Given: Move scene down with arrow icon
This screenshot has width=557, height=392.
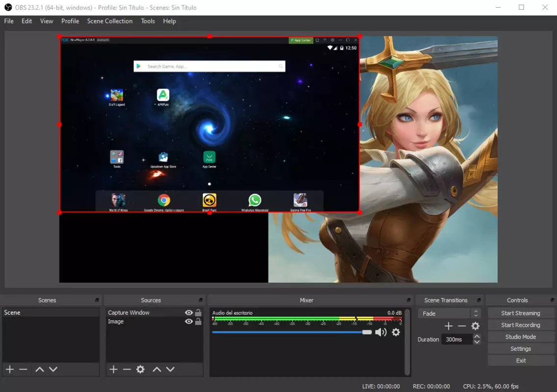Looking at the screenshot, I should tap(53, 369).
